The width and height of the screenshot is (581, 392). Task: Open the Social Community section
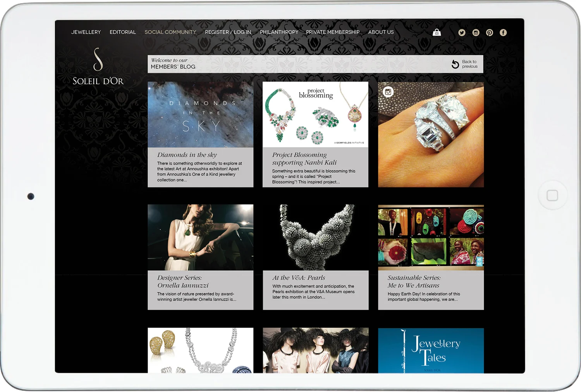(x=170, y=32)
